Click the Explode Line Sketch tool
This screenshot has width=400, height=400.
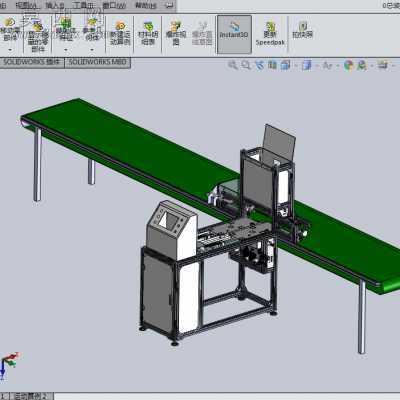pyautogui.click(x=202, y=33)
